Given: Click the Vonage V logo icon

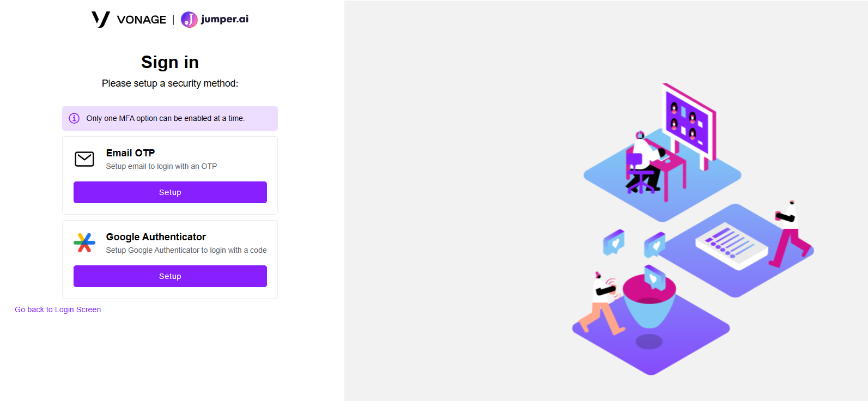Looking at the screenshot, I should tap(101, 19).
